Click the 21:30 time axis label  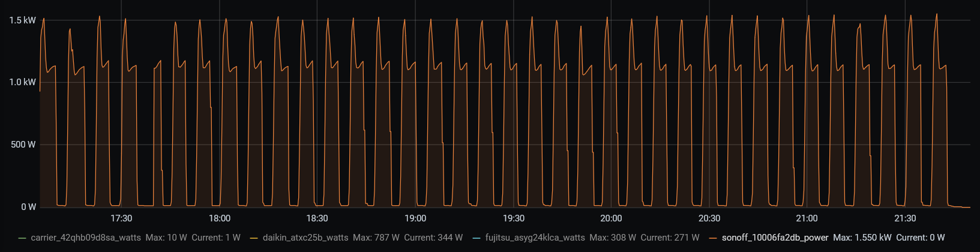coord(906,218)
